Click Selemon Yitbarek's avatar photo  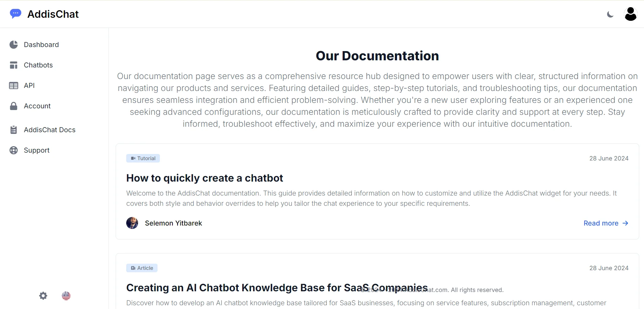[132, 223]
